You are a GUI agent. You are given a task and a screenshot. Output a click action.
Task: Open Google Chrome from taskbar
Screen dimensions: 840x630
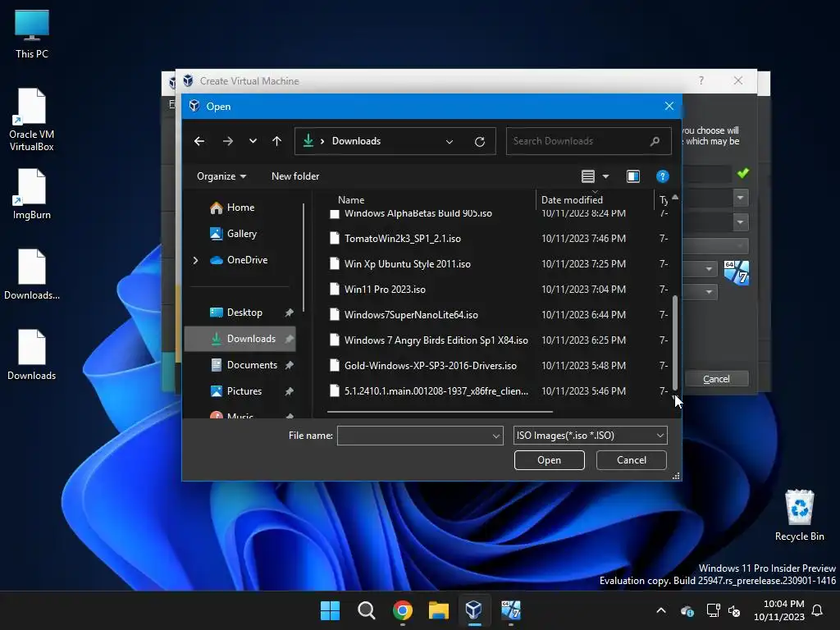pyautogui.click(x=402, y=610)
